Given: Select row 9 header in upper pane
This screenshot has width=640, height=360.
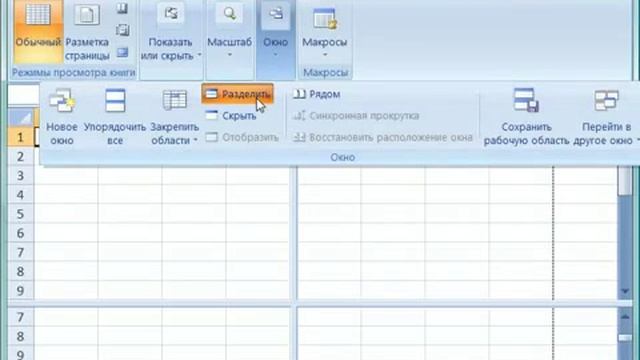Looking at the screenshot, I should (x=20, y=291).
